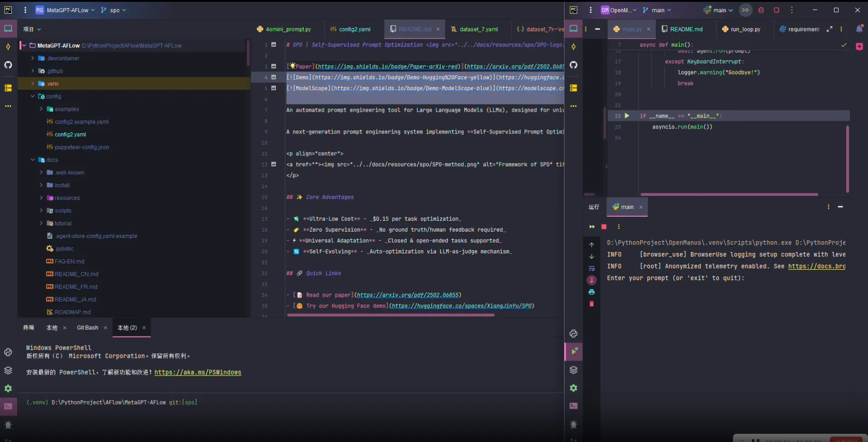Run main from the gutter arrow
The image size is (868, 442).
627,116
